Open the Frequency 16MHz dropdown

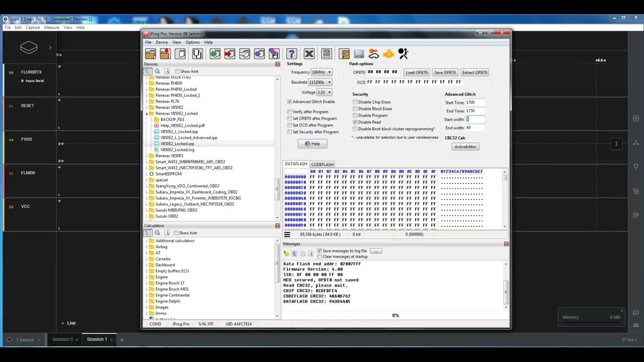point(321,72)
